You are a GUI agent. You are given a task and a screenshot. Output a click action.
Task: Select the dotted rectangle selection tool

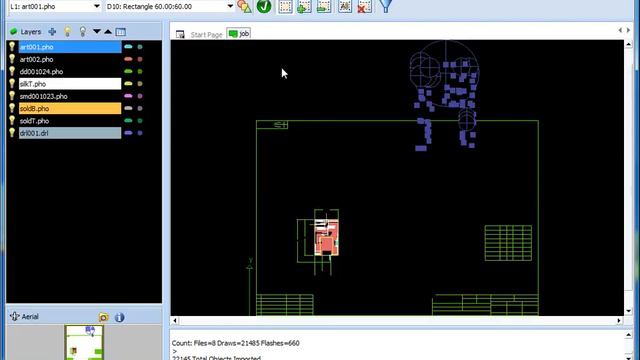coord(285,7)
